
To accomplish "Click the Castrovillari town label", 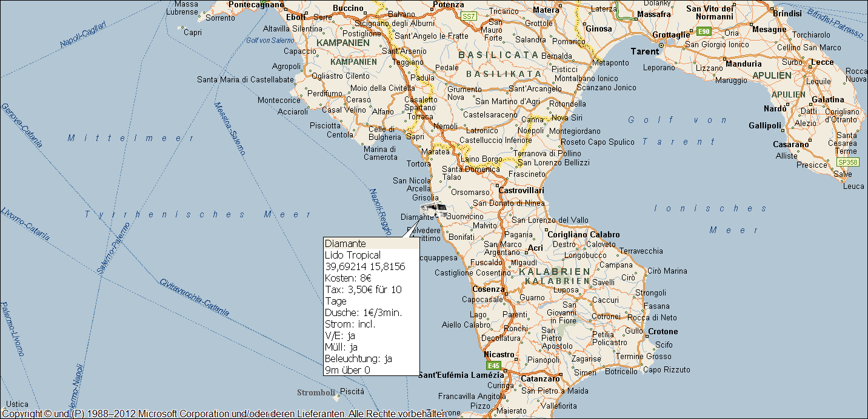I will click(521, 190).
